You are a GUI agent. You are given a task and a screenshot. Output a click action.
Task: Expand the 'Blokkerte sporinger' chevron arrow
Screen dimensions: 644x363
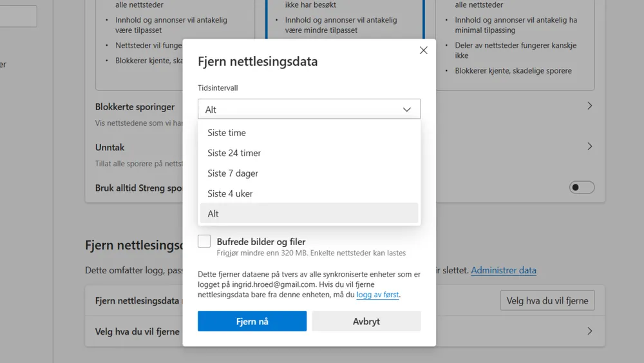[x=589, y=106]
